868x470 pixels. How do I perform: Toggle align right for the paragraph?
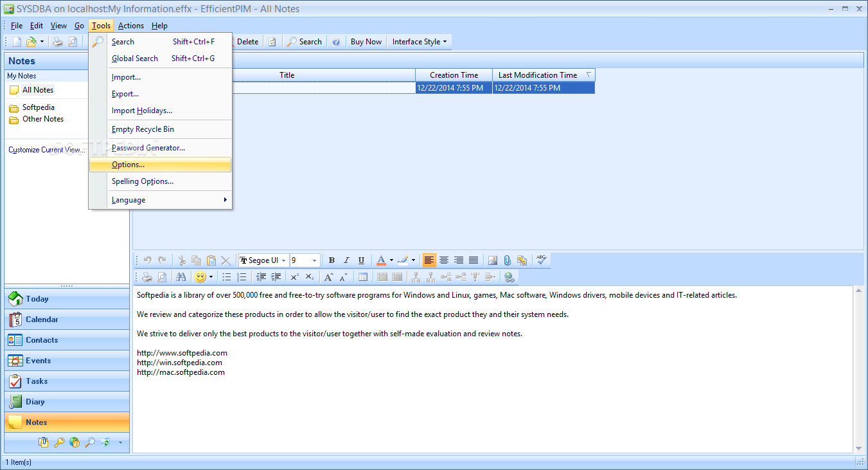459,260
